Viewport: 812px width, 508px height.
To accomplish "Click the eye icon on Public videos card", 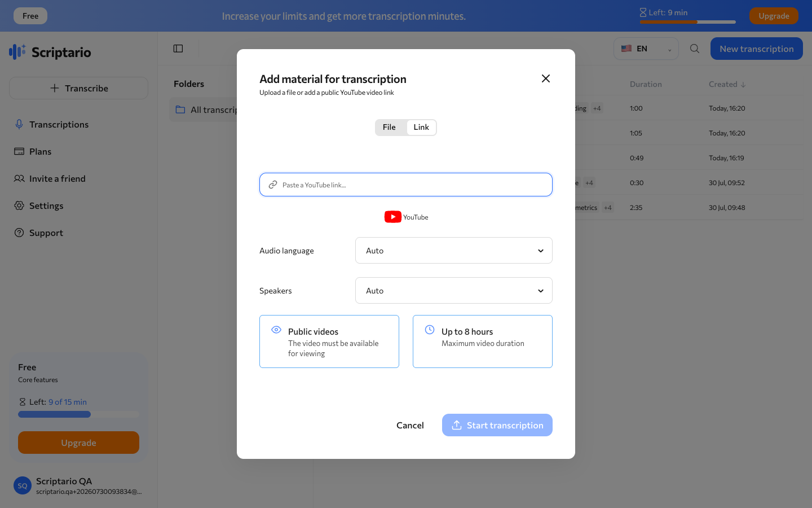I will click(x=276, y=330).
